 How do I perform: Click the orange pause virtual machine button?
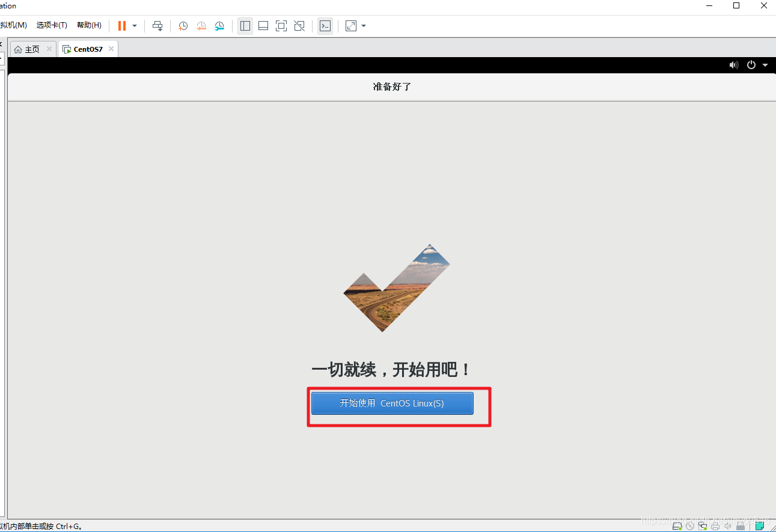[122, 26]
